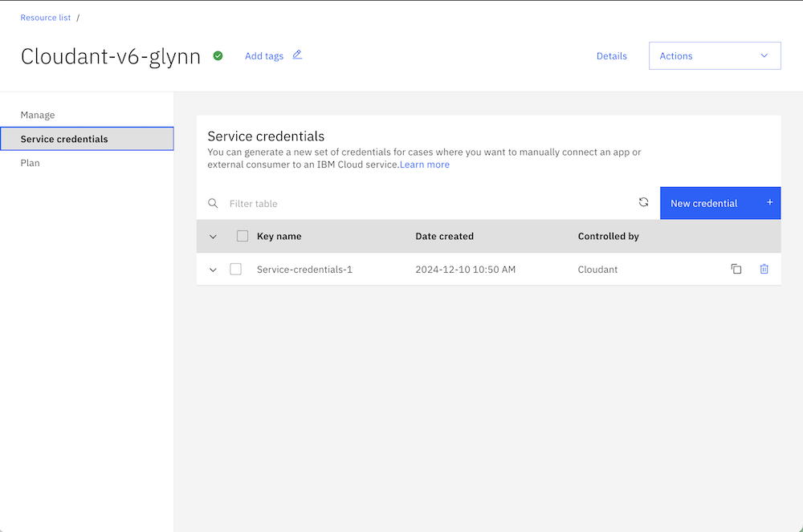Image resolution: width=803 pixels, height=532 pixels.
Task: Delete Service-credentials-1 with trash icon
Action: 764,269
